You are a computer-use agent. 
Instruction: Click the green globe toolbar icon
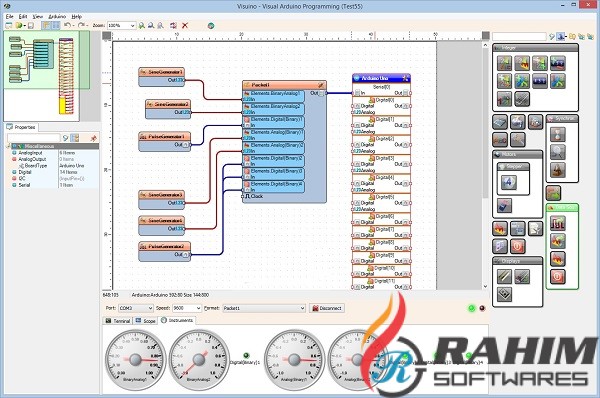pos(210,26)
